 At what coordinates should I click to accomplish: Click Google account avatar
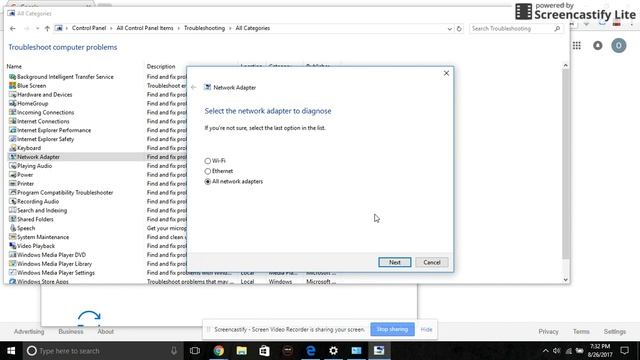619,46
